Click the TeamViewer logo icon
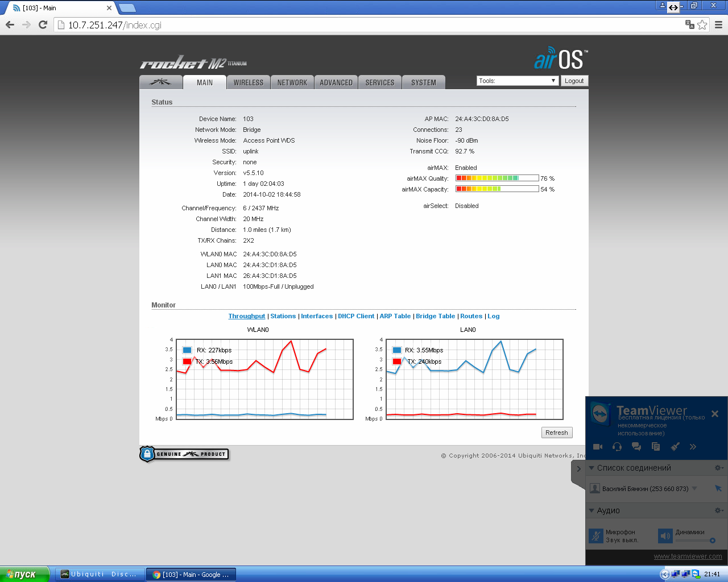The height and width of the screenshot is (582, 728). click(x=601, y=413)
